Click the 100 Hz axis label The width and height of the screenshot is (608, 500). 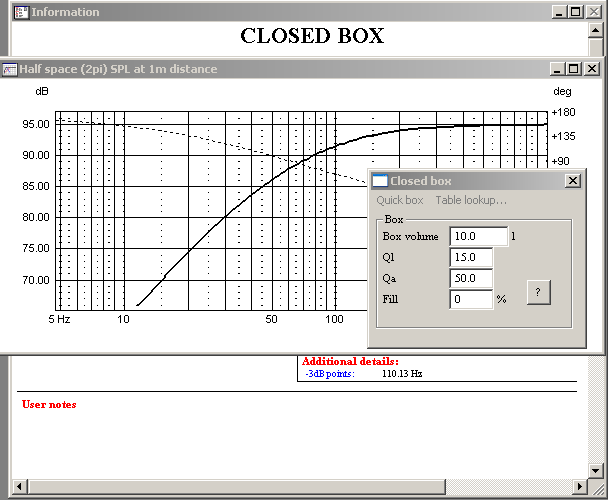(334, 319)
